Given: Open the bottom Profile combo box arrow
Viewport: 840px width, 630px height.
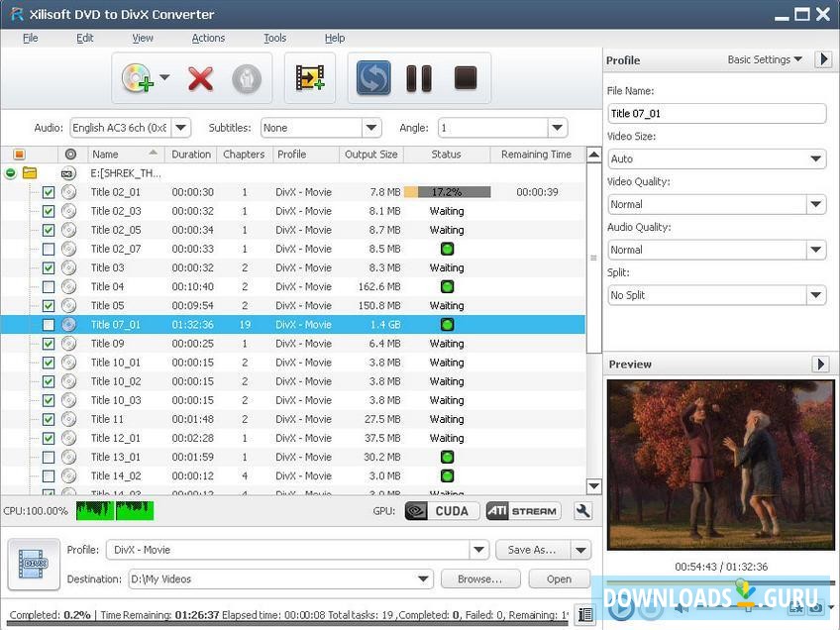Looking at the screenshot, I should 478,550.
